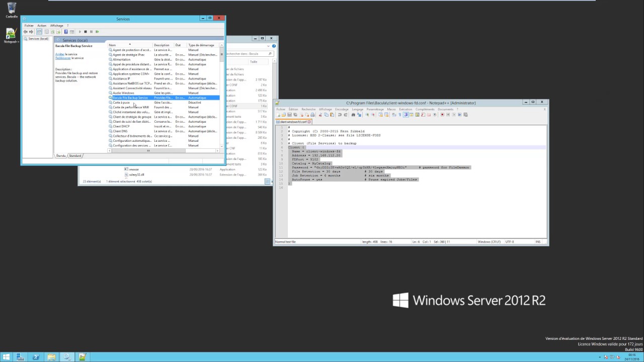Click the Services list scroll-down arrow
644x362 pixels.
click(x=222, y=146)
